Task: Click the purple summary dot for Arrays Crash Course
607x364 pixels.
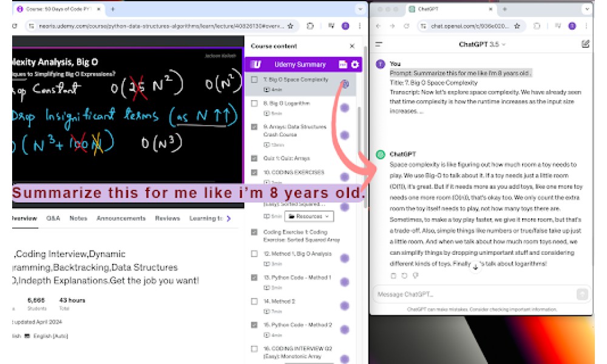Action: pyautogui.click(x=345, y=135)
